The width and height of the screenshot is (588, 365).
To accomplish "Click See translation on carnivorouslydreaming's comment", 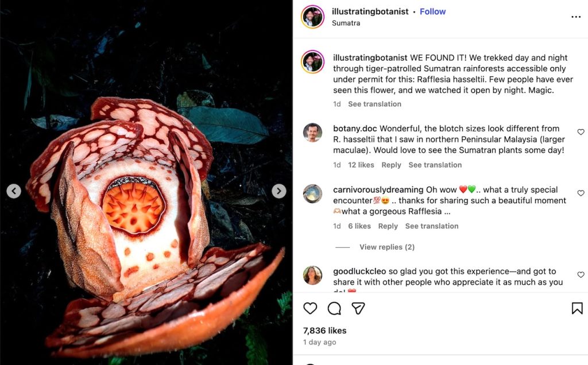I will 432,226.
